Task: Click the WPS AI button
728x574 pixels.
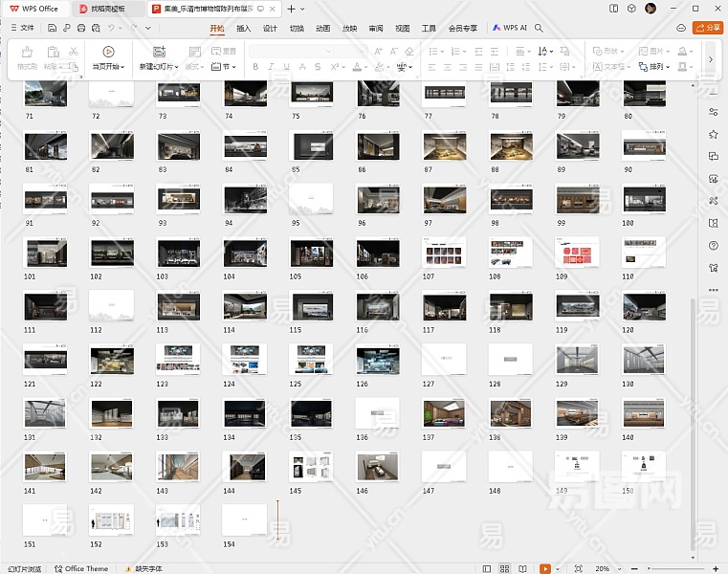Action: pos(511,29)
